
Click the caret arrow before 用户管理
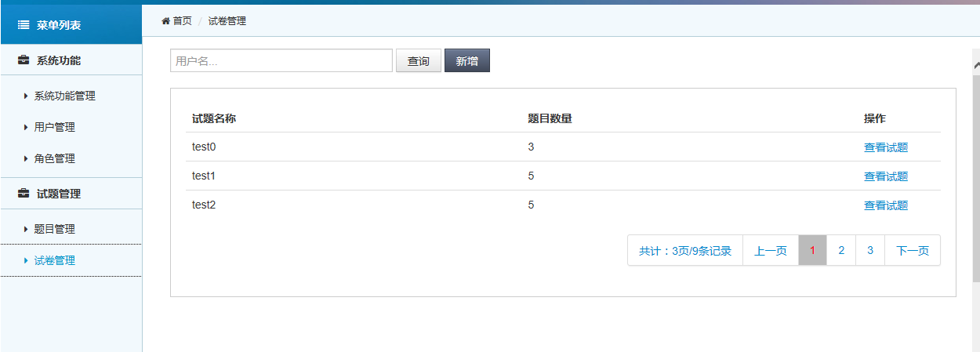click(26, 127)
